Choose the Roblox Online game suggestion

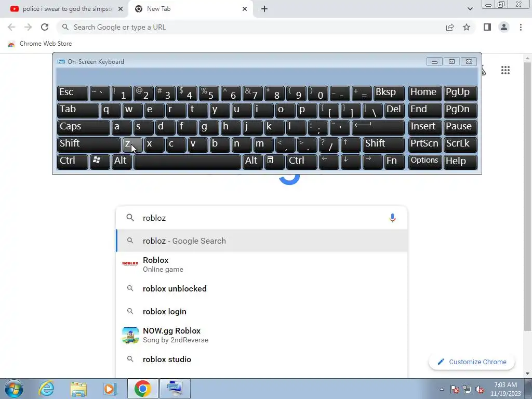coord(261,264)
